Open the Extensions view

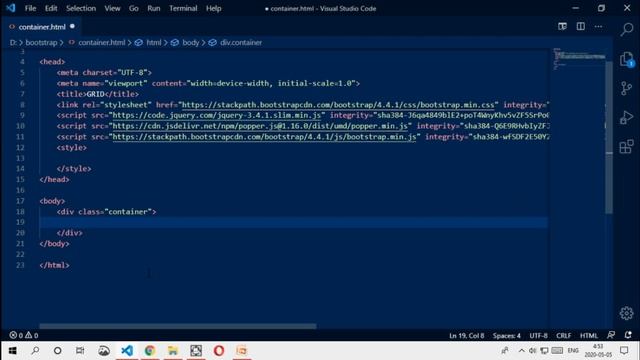627,147
